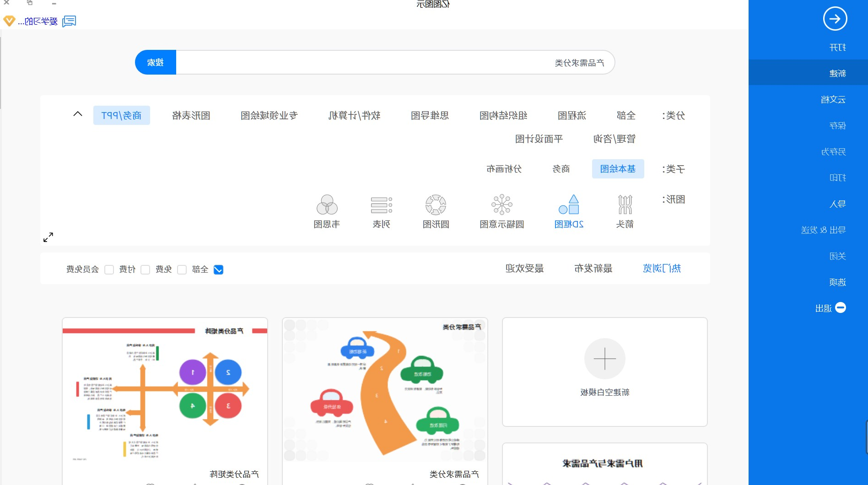Viewport: 868px width, 485px height.
Task: Choose the 圆融示意图 radial diagram icon
Action: tap(501, 205)
